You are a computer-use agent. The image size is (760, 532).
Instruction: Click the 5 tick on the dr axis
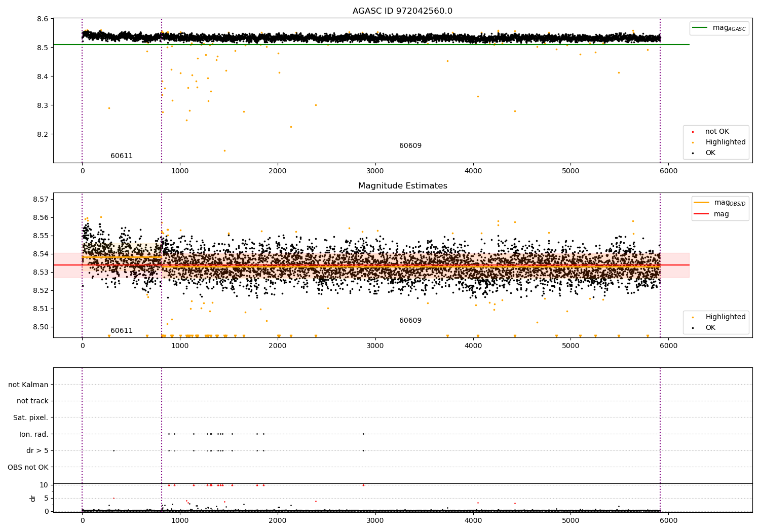tap(46, 498)
